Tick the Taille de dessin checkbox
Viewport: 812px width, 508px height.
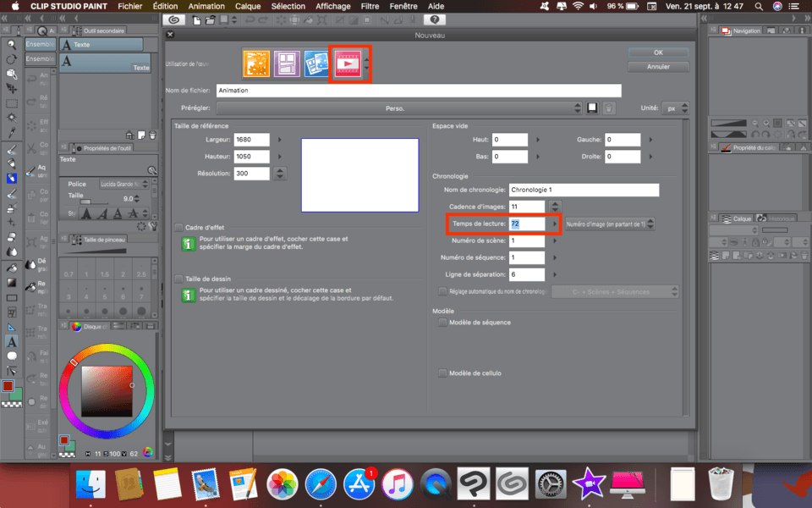pyautogui.click(x=178, y=279)
